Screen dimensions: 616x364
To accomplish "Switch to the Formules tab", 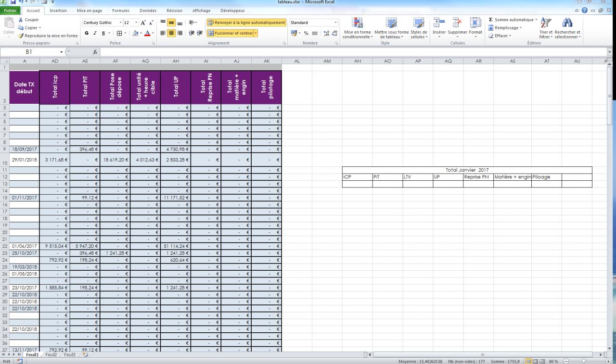I will 121,11.
